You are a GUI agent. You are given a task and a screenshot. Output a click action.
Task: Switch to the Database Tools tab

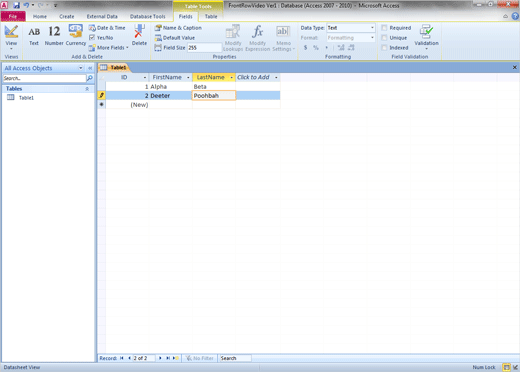[x=147, y=16]
